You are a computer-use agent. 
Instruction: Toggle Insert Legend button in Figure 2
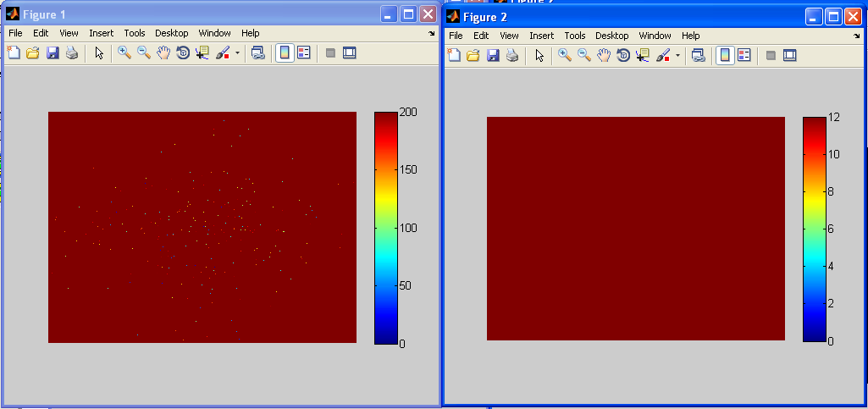click(x=744, y=55)
